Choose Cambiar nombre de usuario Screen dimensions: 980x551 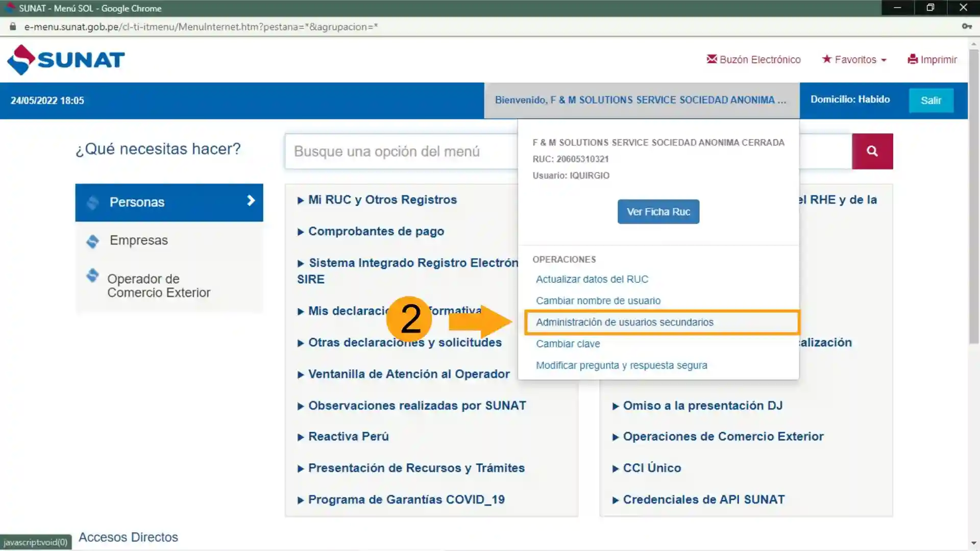click(598, 301)
